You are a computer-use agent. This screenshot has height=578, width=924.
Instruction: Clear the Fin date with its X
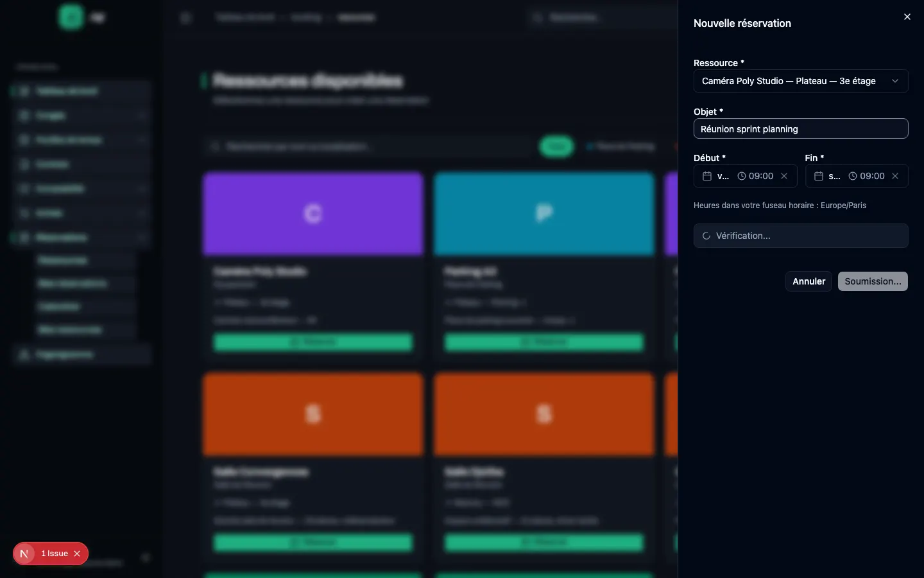click(x=895, y=176)
